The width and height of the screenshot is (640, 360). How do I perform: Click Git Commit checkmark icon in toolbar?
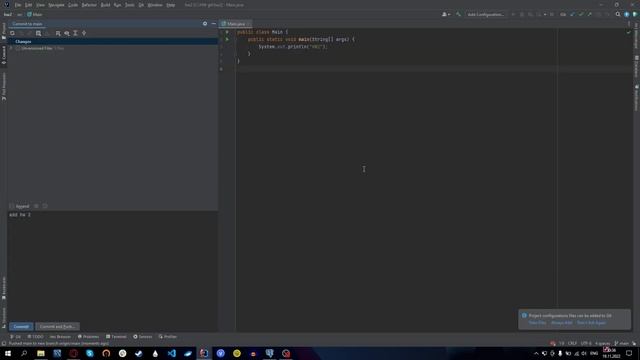(x=581, y=14)
